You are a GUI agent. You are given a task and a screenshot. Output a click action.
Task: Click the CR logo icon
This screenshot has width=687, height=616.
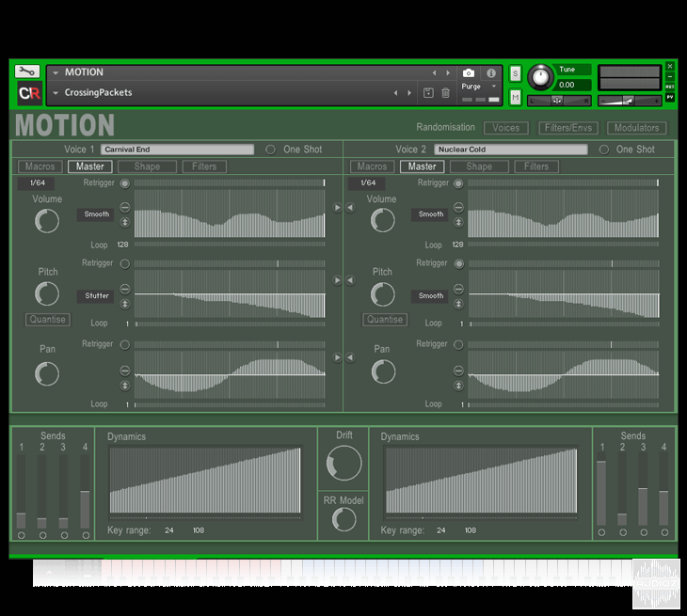(x=29, y=93)
